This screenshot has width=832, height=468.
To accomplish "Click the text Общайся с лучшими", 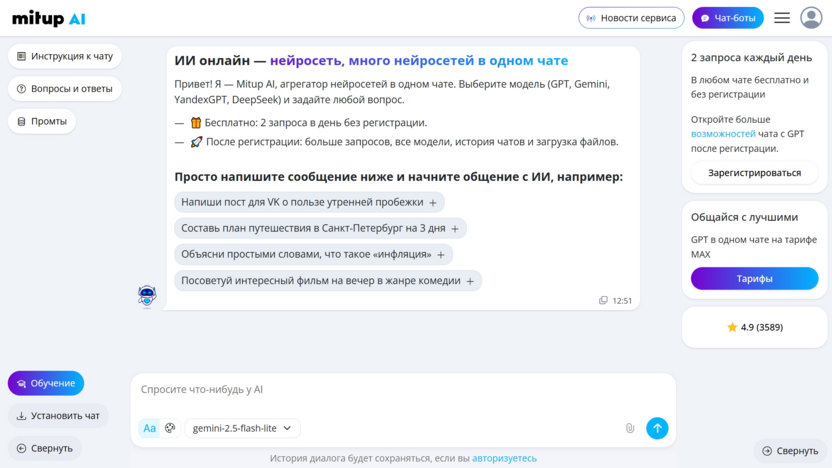I will [x=744, y=217].
